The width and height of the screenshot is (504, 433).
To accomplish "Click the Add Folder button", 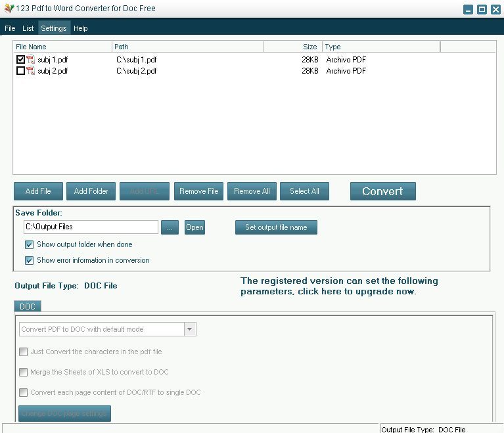I will pos(91,191).
